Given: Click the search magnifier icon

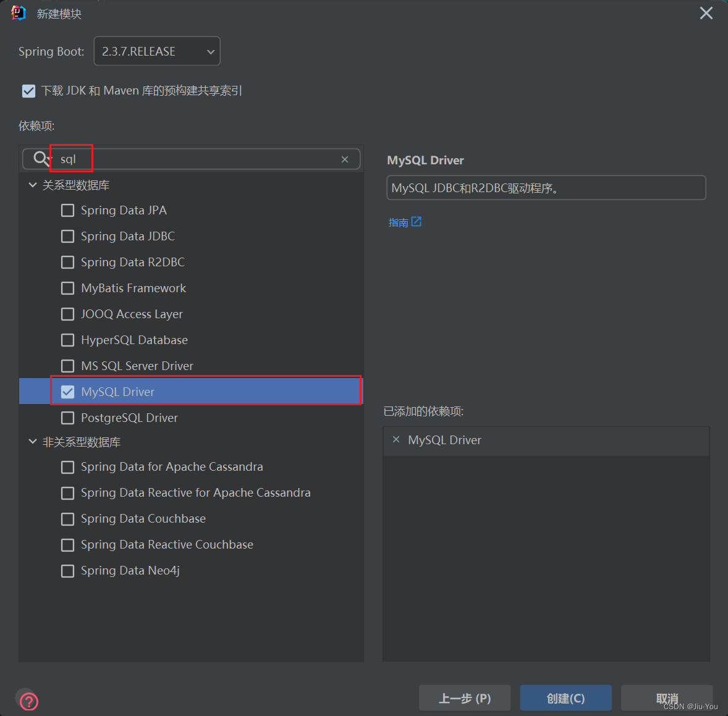Looking at the screenshot, I should pos(41,159).
